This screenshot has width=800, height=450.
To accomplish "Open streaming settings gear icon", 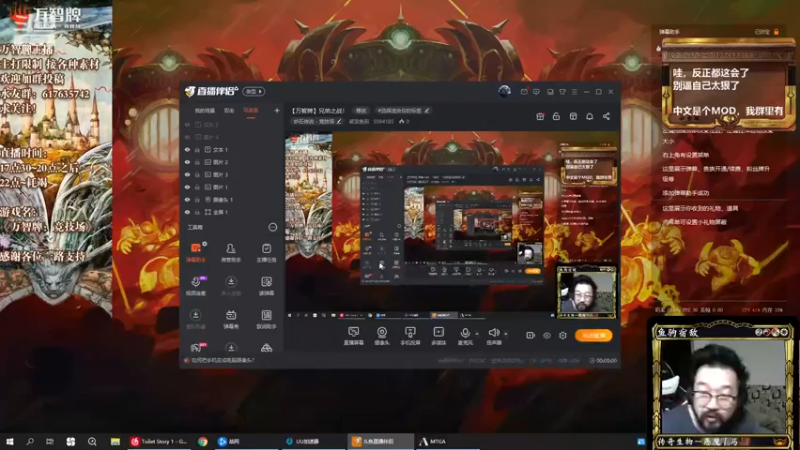I will (563, 335).
